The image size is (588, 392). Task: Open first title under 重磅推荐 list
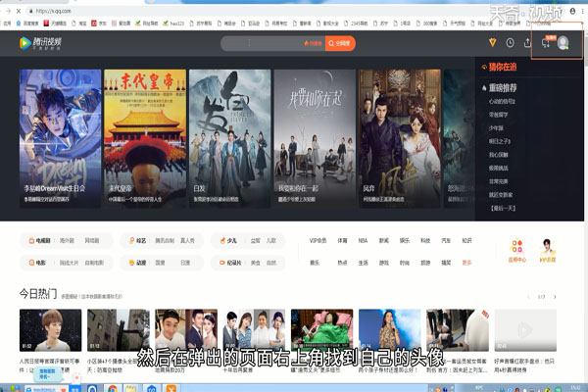(x=502, y=101)
